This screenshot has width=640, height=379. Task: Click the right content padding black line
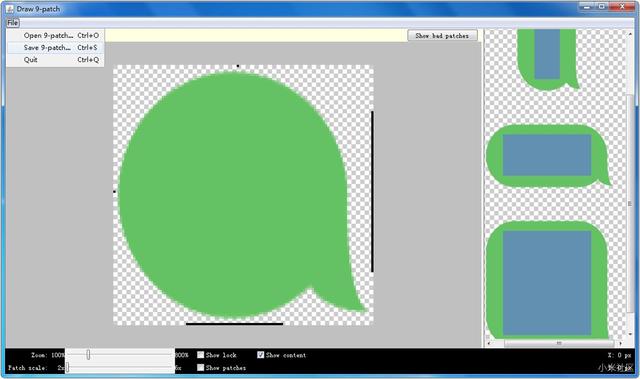pyautogui.click(x=372, y=191)
